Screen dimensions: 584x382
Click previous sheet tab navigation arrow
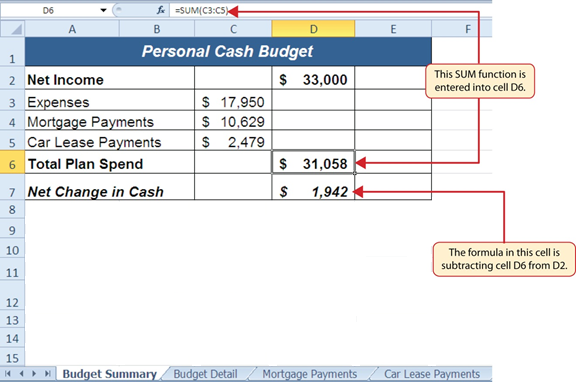click(21, 373)
